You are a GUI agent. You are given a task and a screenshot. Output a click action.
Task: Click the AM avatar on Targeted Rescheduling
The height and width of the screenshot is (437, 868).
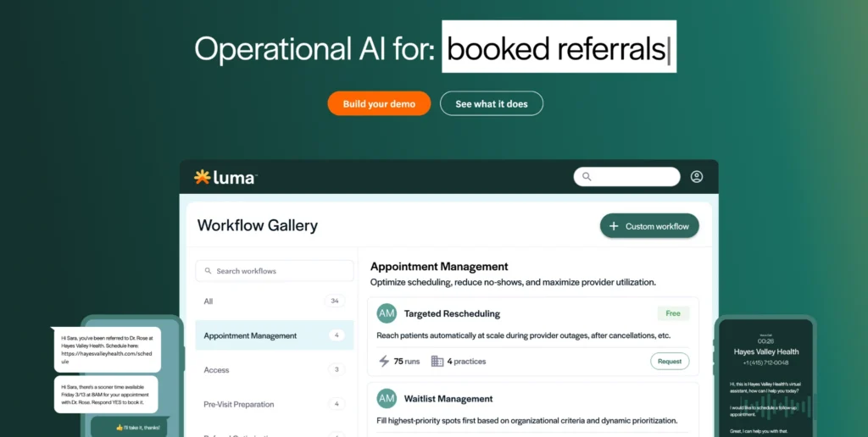(387, 313)
